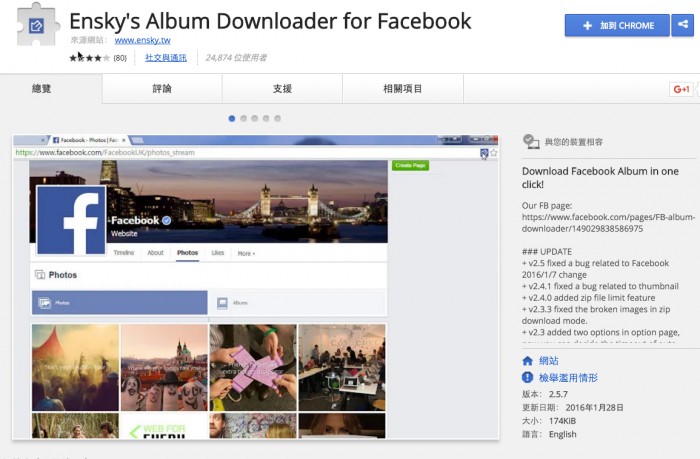This screenshot has height=459, width=700.
Task: Switch to the 評論 reviews tab
Action: (x=162, y=88)
